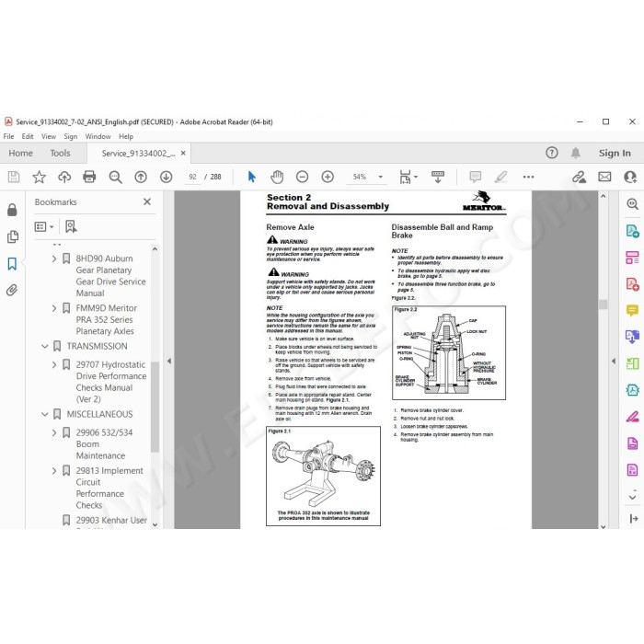Screen dimensions: 644x644
Task: Open the Edit menu
Action: click(28, 136)
